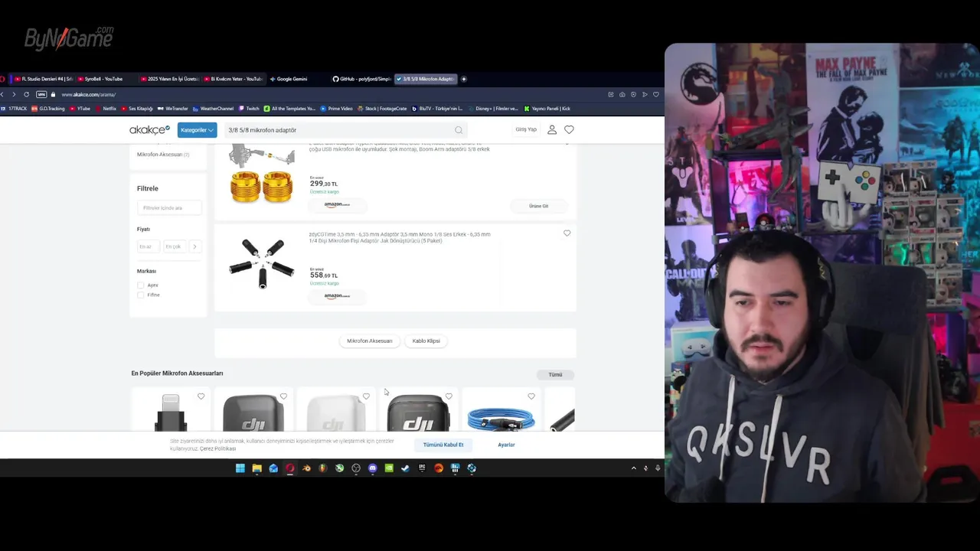Select Mikrofon Aksesuarı category in sidebar
Image resolution: width=980 pixels, height=551 pixels.
tap(163, 155)
